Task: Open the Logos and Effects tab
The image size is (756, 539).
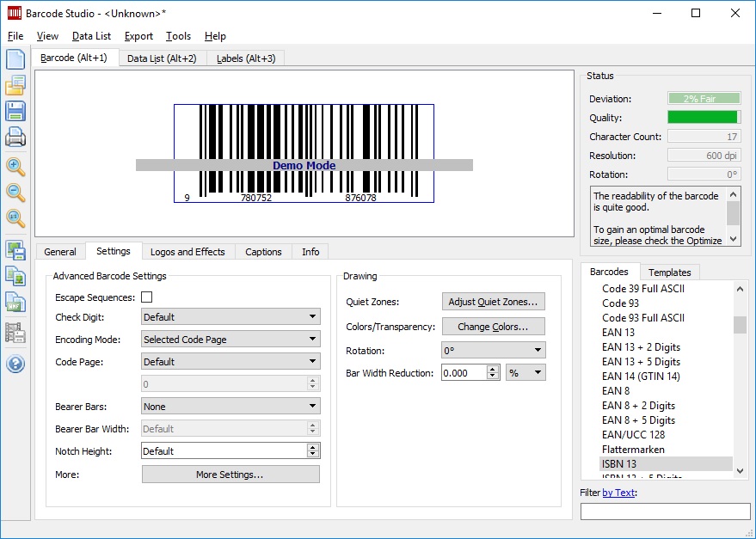Action: click(187, 252)
